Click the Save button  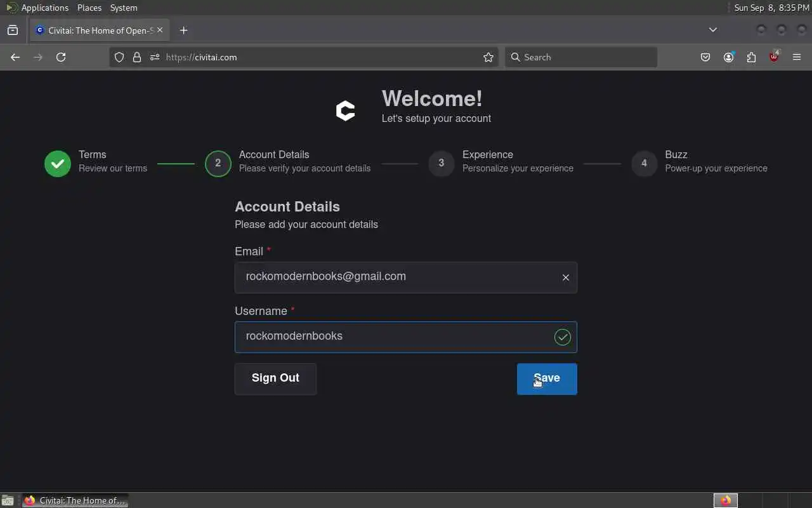pyautogui.click(x=547, y=379)
